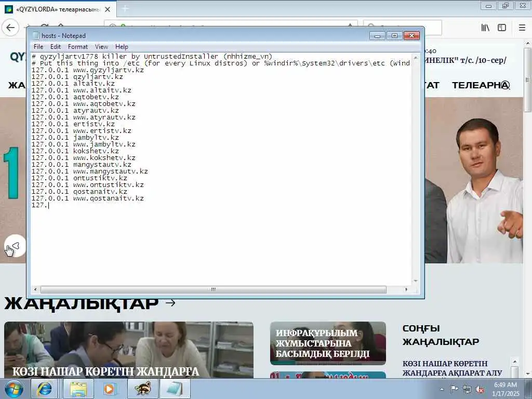
Task: Open the browser hamburger menu
Action: coord(522,28)
